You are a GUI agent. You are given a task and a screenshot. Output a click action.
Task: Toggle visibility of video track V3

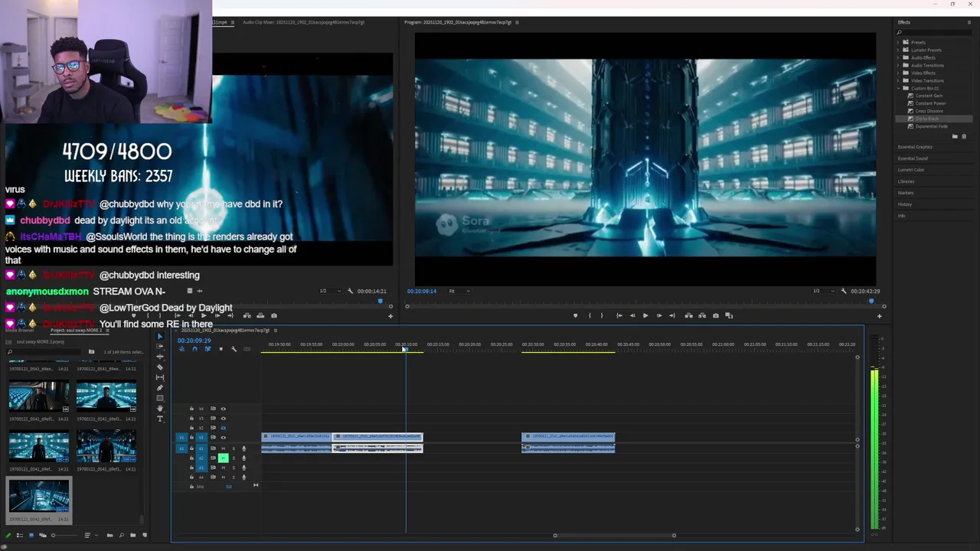[223, 419]
